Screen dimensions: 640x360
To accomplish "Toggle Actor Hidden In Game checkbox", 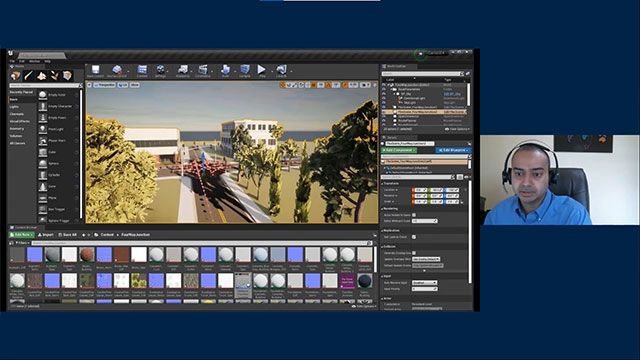I will (x=414, y=215).
